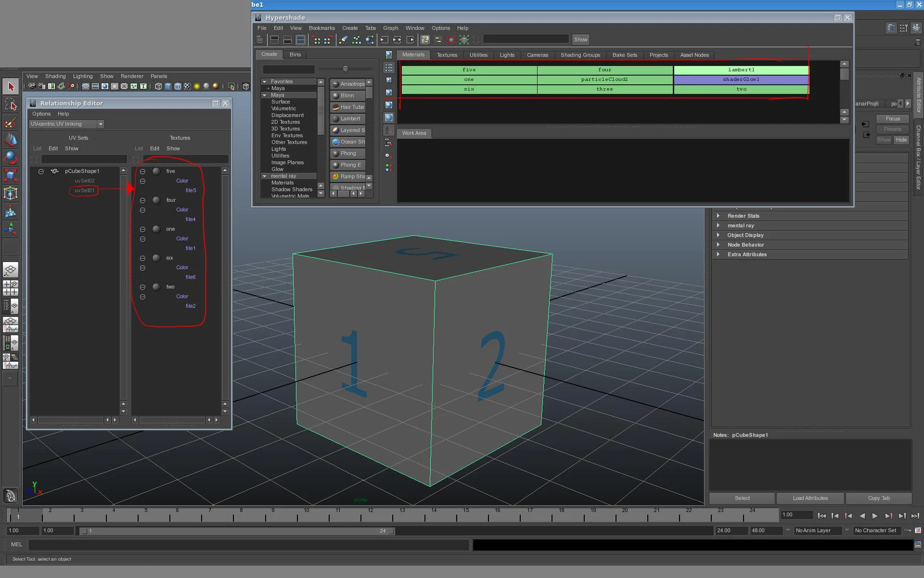Screen dimensions: 924x578
Task: Toggle wireframe on shaded in viewport
Action: tap(178, 86)
